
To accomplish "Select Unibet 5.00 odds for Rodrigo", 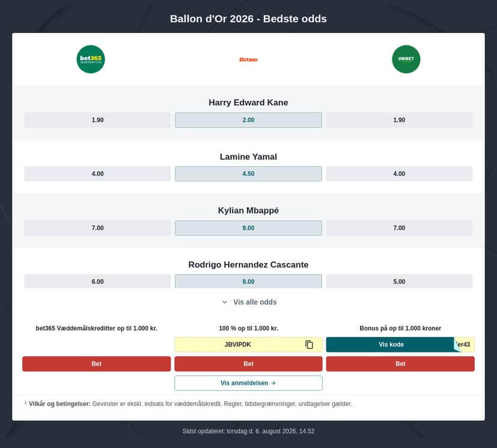I will 399,281.
